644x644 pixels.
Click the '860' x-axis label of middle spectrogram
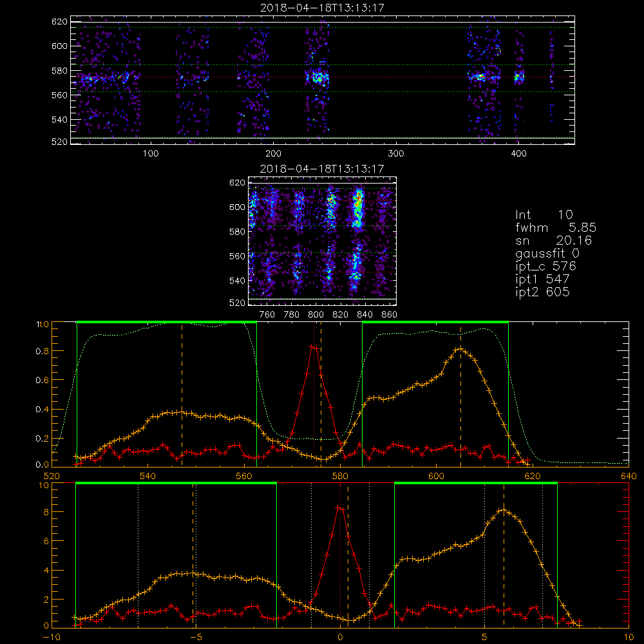pyautogui.click(x=390, y=315)
